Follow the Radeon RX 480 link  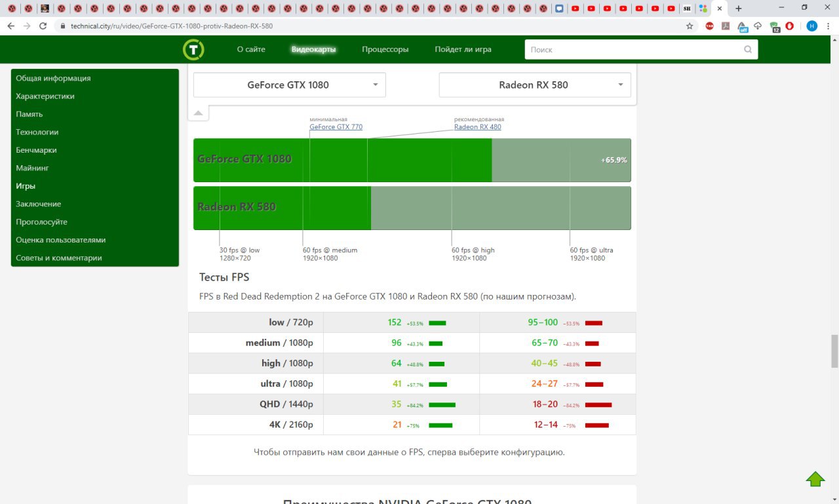point(478,127)
